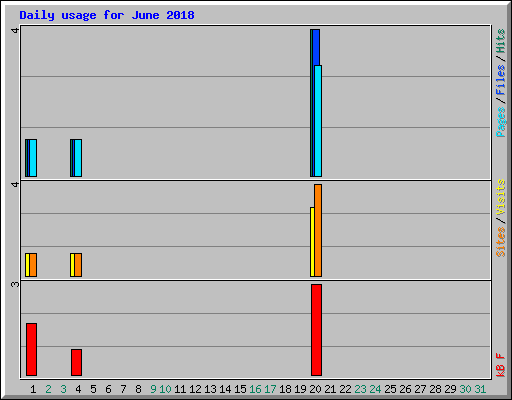This screenshot has height=400, width=512.
Task: Click the cyan Pages bar for day 1
Action: point(33,158)
